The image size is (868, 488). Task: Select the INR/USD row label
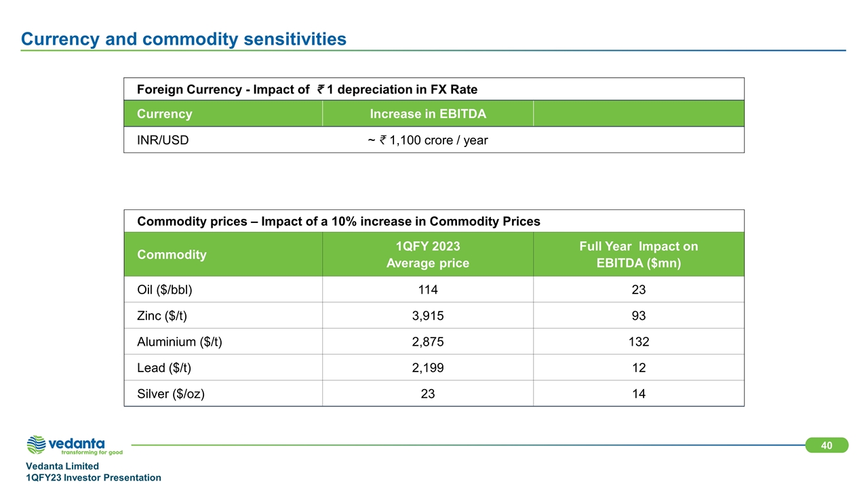(163, 141)
